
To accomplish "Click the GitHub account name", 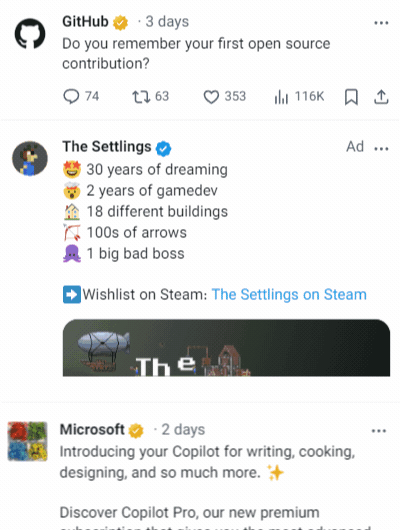I will click(85, 22).
